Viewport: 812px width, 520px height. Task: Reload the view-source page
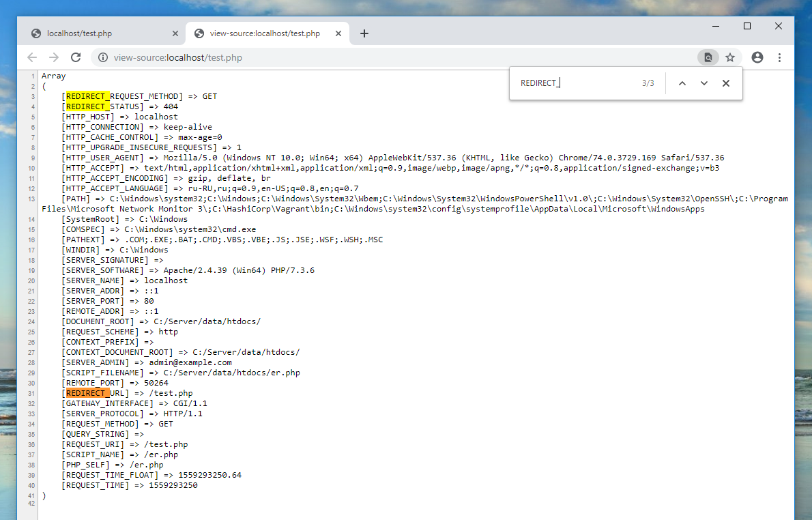click(x=76, y=57)
